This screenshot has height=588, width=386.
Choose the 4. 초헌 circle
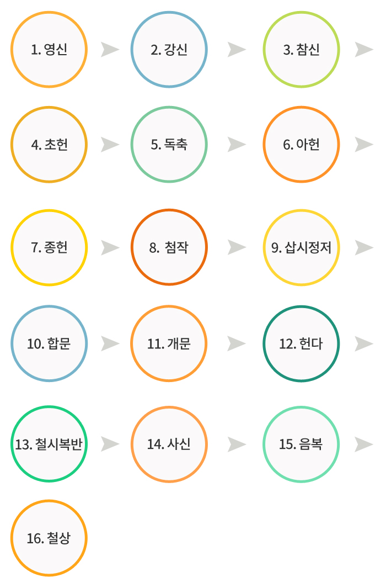pos(49,144)
